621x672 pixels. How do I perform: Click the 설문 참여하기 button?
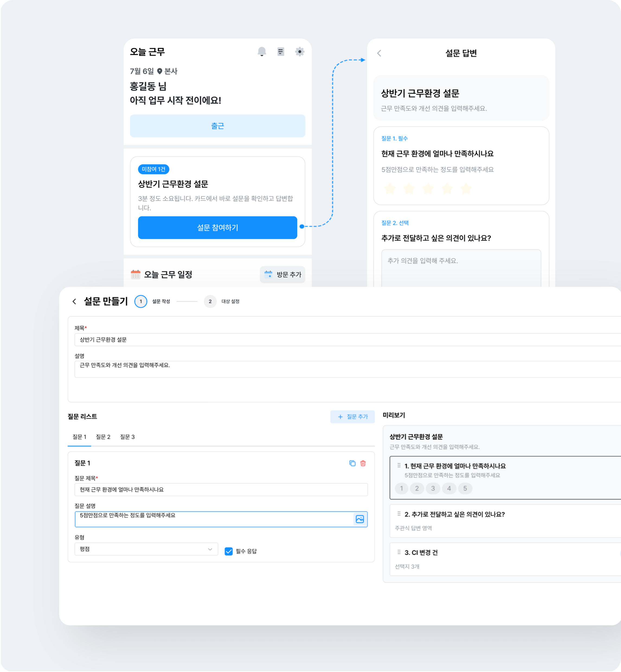pos(217,228)
